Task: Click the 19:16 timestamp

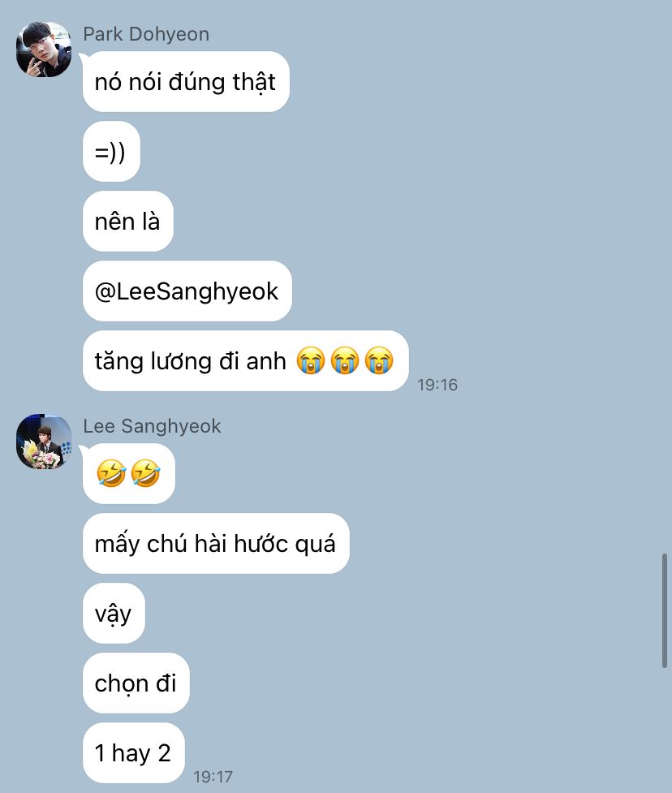Action: click(437, 385)
